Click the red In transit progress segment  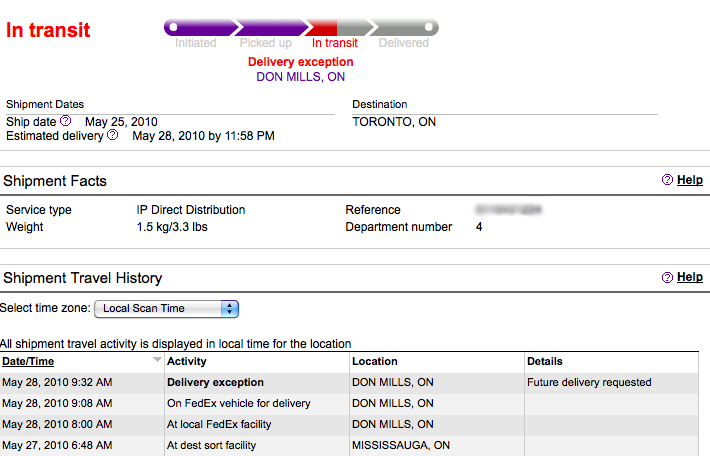(324, 27)
